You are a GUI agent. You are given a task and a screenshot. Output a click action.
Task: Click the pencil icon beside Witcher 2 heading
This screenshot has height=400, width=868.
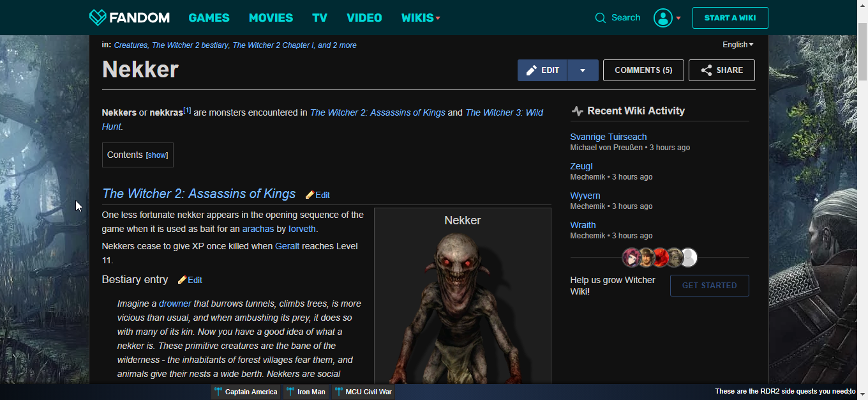310,195
